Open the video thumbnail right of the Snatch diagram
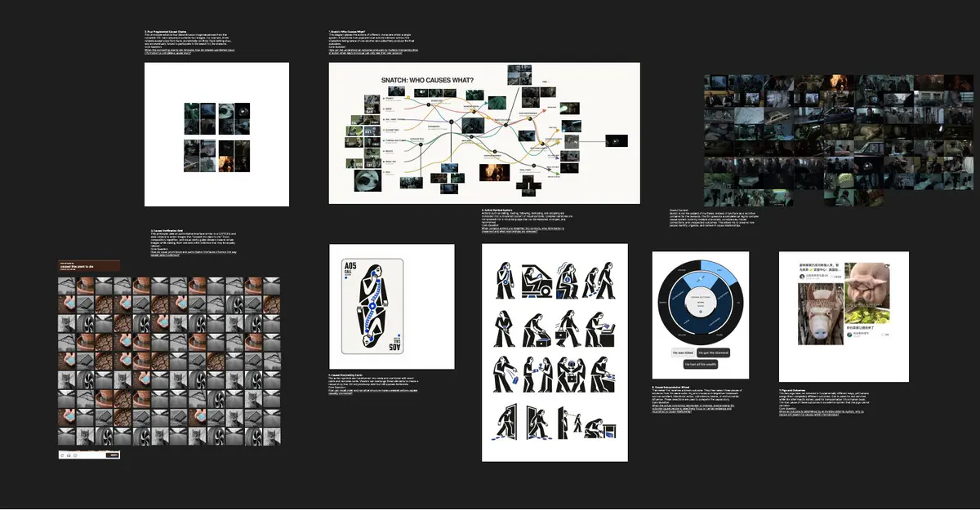This screenshot has width=980, height=510. click(617, 140)
